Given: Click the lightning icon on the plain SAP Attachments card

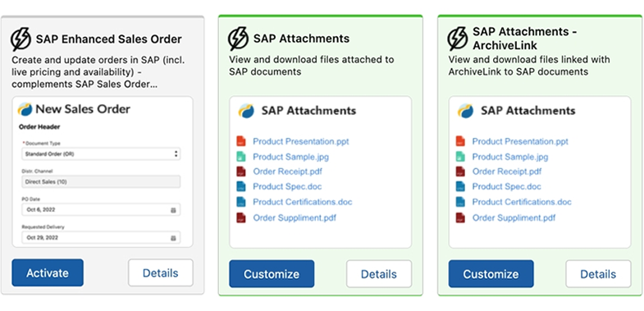Looking at the screenshot, I should [x=238, y=39].
